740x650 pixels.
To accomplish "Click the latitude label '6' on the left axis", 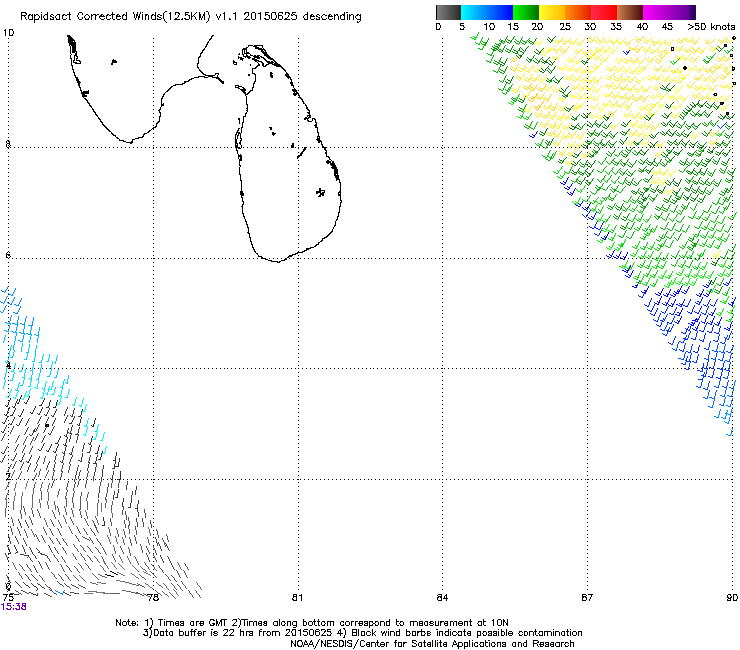I will [x=8, y=255].
